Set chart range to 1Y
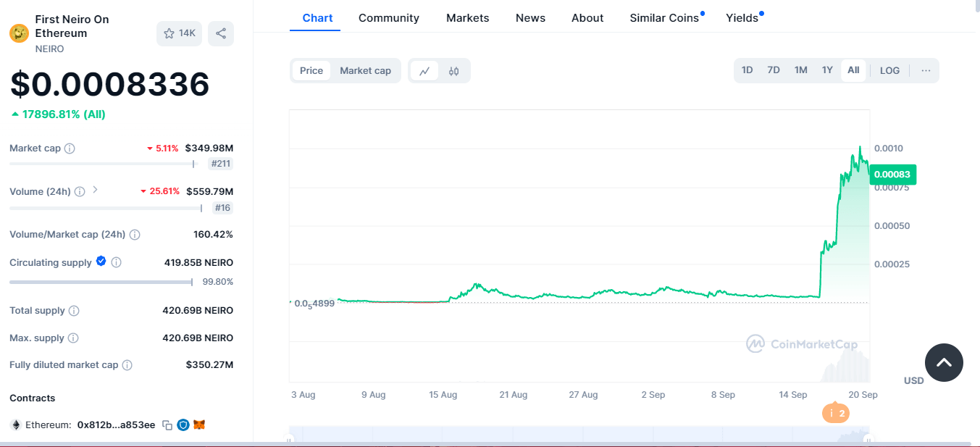The width and height of the screenshot is (980, 447). [827, 70]
